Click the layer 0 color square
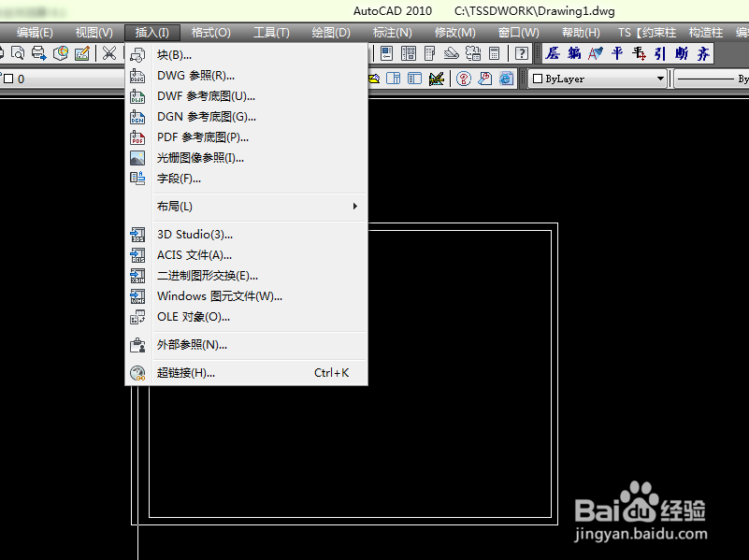This screenshot has width=749, height=560. tap(8, 79)
